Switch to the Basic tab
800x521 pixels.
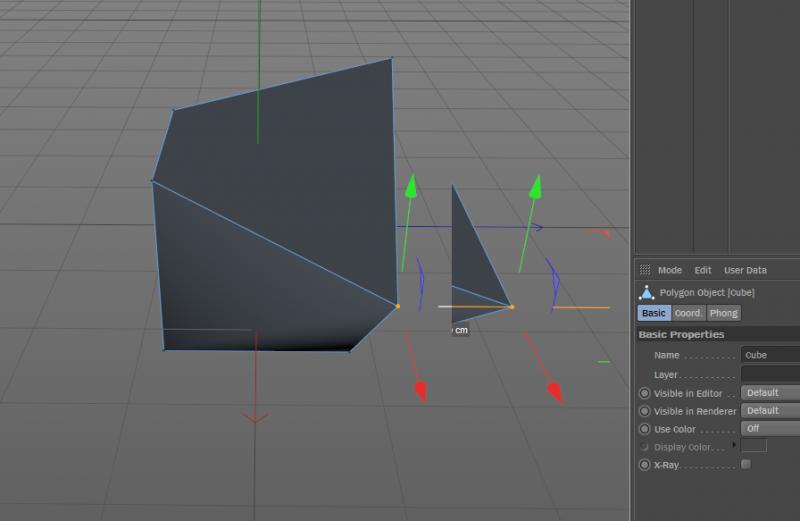point(654,313)
